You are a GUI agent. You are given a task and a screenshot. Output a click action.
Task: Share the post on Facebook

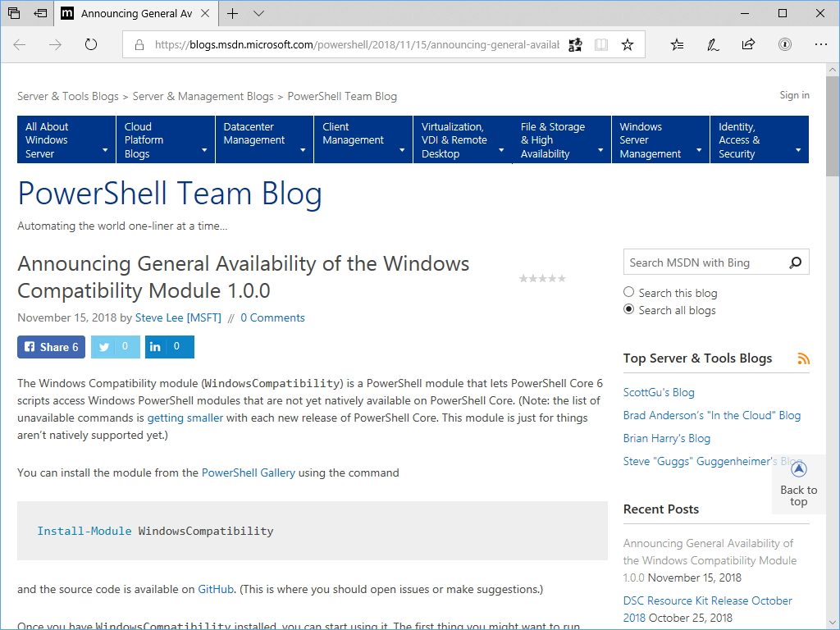pos(50,346)
